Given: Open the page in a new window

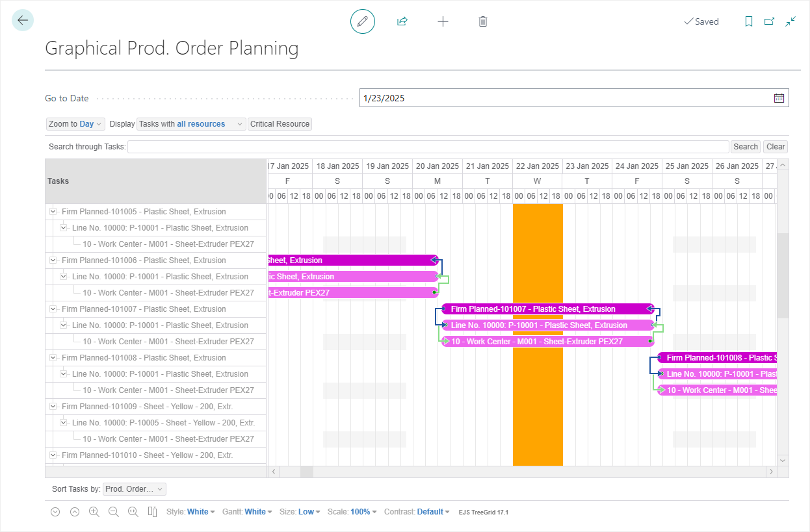Looking at the screenshot, I should (769, 21).
